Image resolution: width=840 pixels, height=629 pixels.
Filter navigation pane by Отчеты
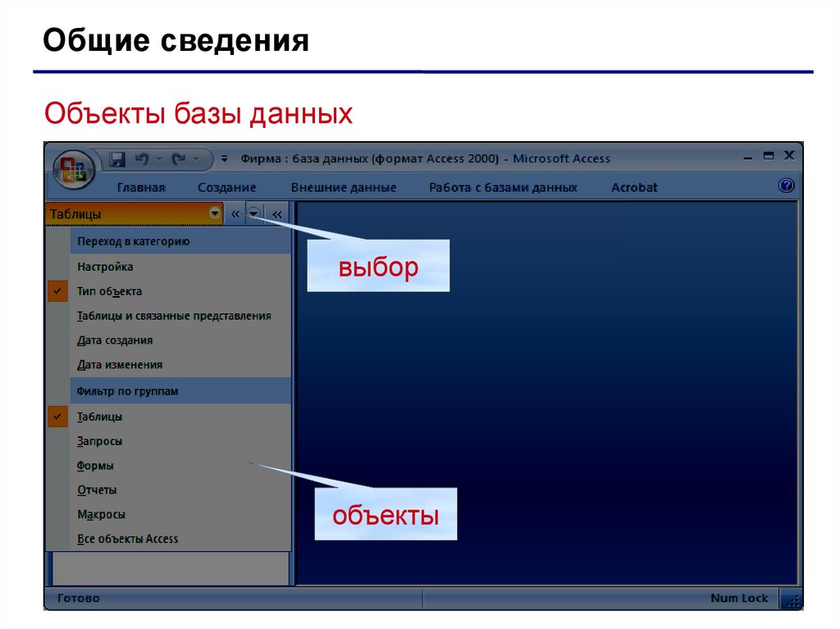coord(180,490)
